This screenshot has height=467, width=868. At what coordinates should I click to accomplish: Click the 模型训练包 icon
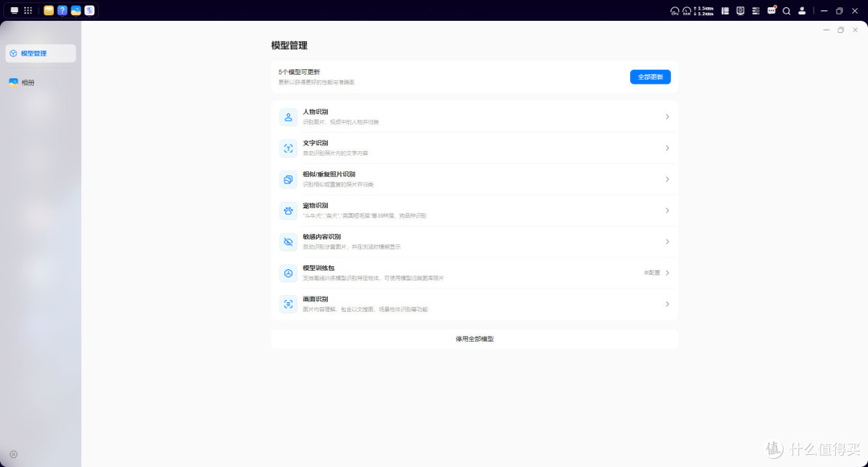point(288,272)
